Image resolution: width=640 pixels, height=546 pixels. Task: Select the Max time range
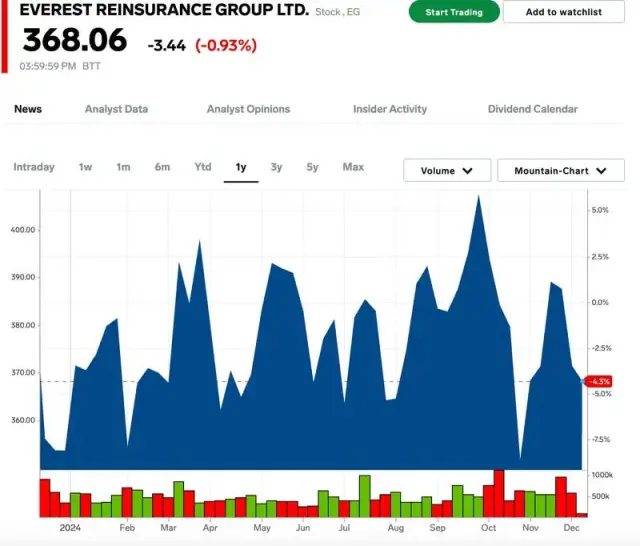pyautogui.click(x=353, y=167)
